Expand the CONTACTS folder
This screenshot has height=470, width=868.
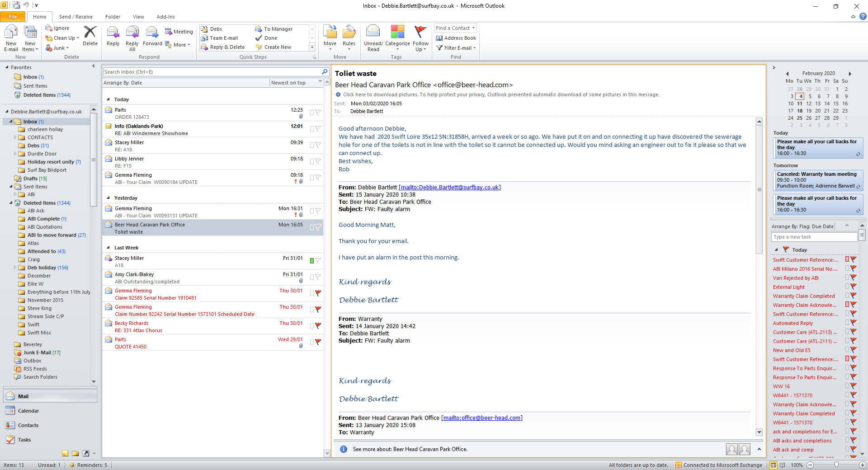coord(15,137)
